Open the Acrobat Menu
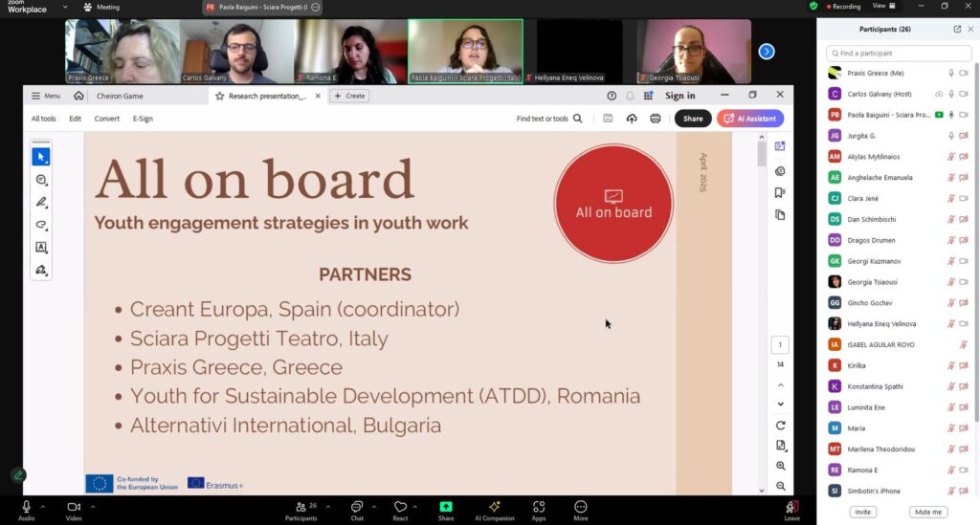Screen dimensions: 980x525 tap(45, 96)
